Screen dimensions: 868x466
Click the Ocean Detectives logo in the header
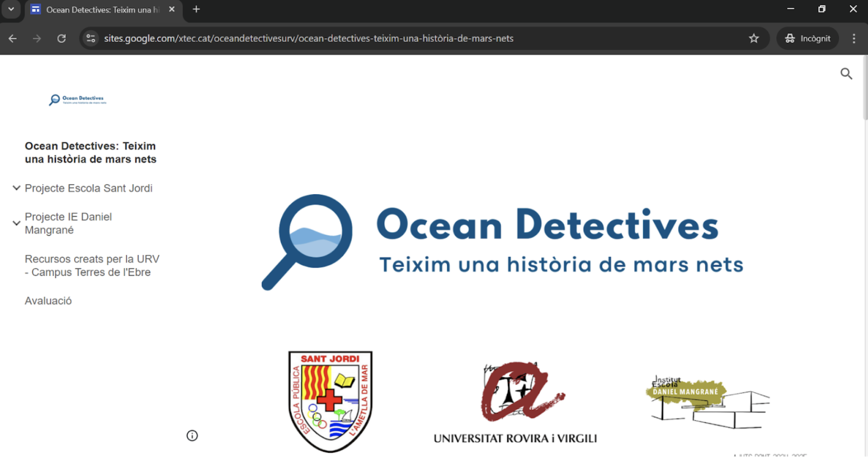coord(77,99)
